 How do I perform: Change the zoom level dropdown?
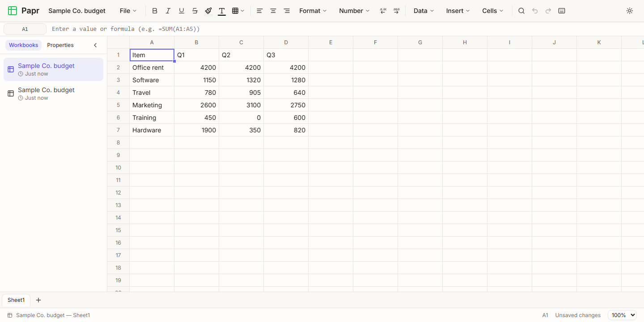coord(622,315)
